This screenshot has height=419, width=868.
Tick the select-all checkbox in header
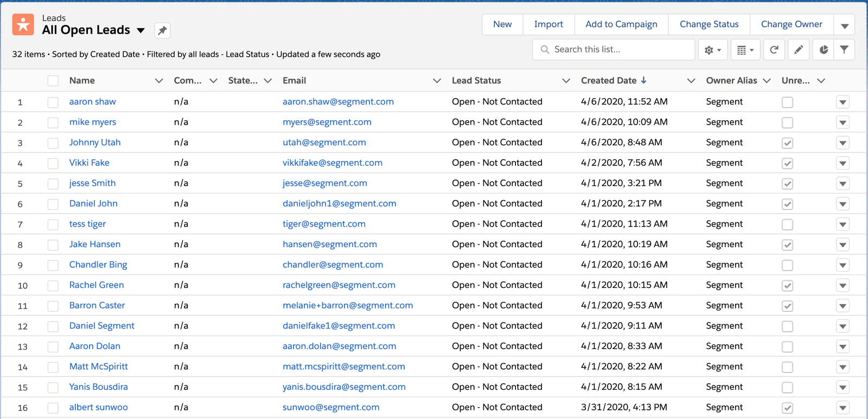(53, 81)
